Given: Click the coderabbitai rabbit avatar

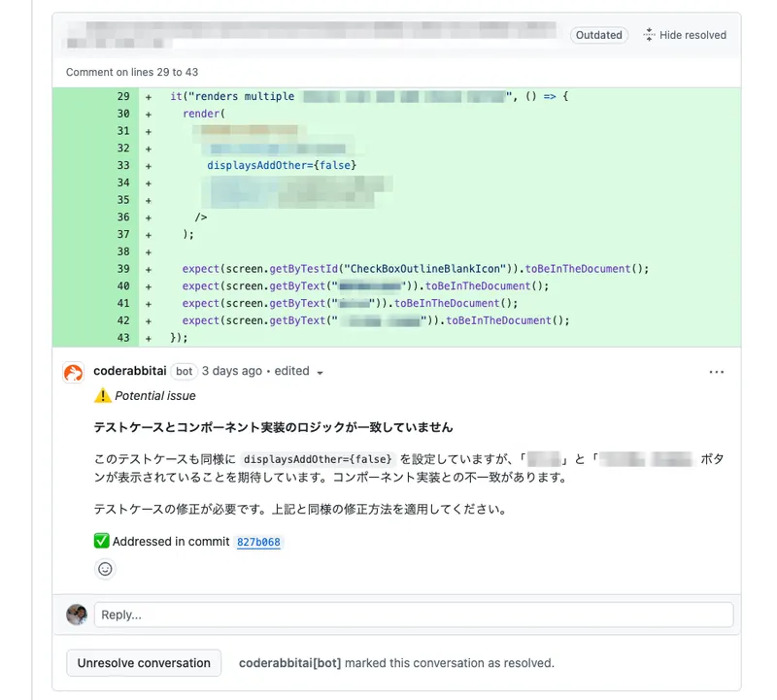Looking at the screenshot, I should tap(73, 372).
